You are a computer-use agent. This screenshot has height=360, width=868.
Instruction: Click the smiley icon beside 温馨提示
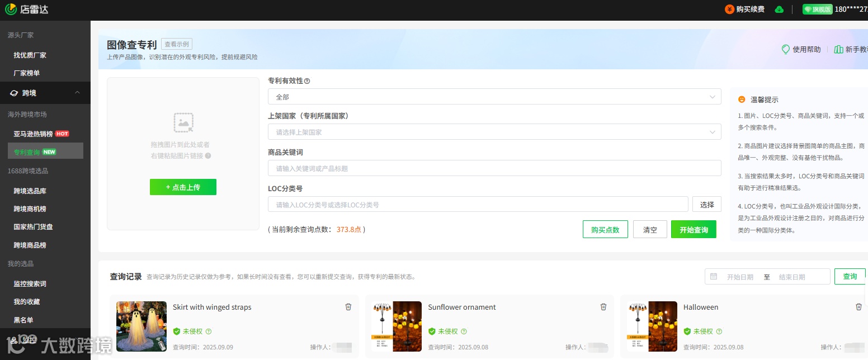pyautogui.click(x=742, y=100)
